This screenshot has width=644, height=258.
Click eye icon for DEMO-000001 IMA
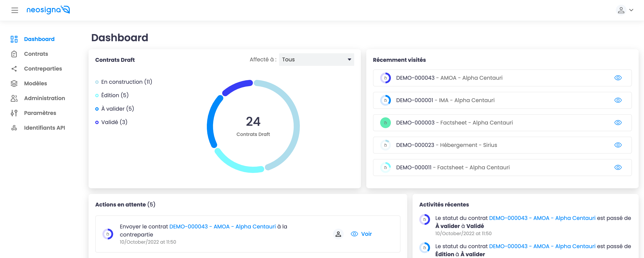618,100
